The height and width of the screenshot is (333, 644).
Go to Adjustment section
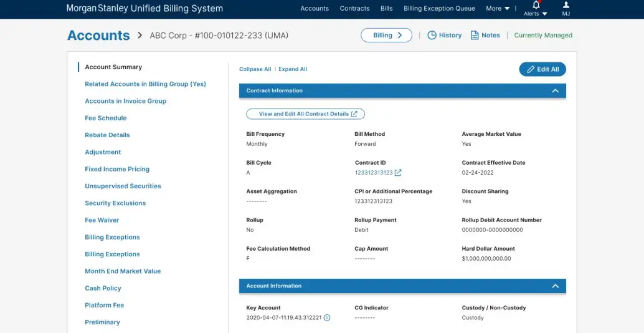pyautogui.click(x=103, y=152)
